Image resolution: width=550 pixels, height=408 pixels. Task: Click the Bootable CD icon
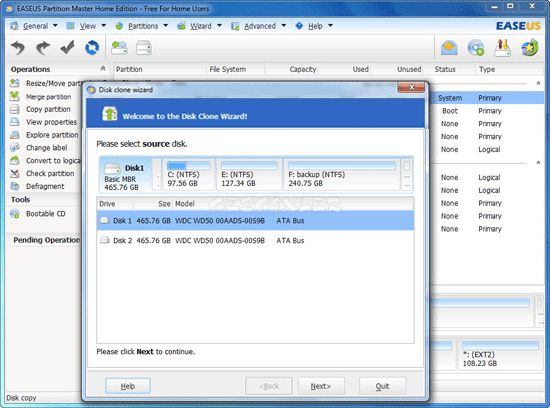click(15, 214)
